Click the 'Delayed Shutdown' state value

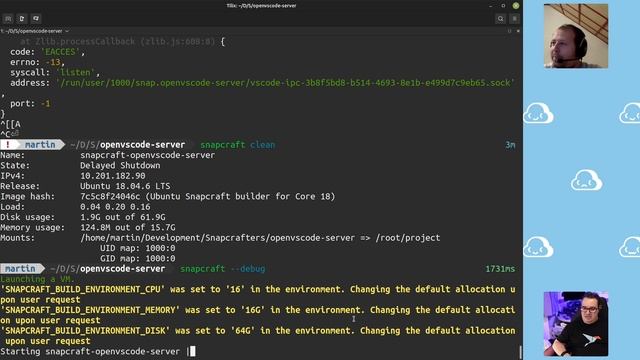click(120, 166)
